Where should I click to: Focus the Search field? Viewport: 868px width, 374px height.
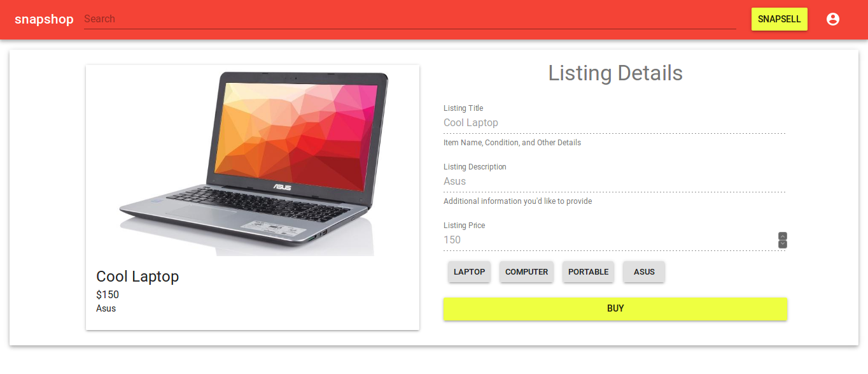(410, 19)
